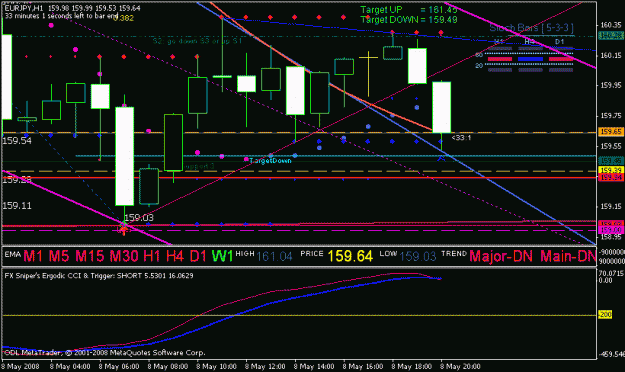Click the 'Target DOWN = 159.49' label

point(409,20)
